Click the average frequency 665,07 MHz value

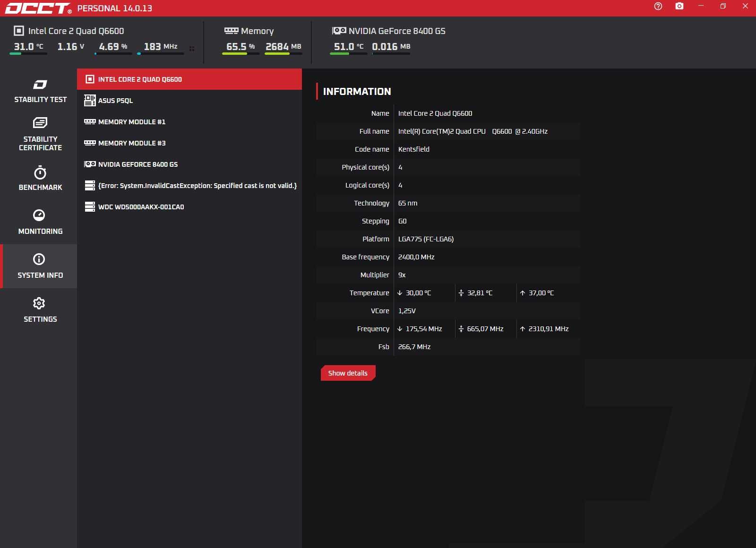(x=485, y=329)
